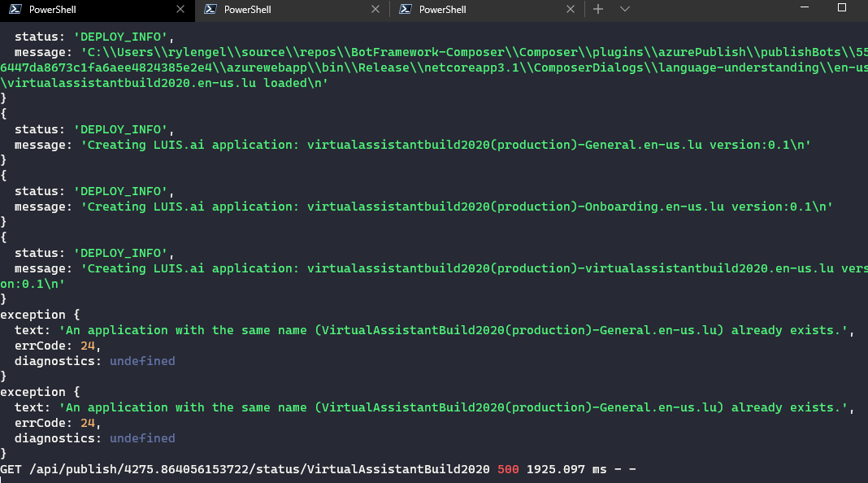
Task: Switch to the first PowerShell tab
Action: pyautogui.click(x=97, y=10)
